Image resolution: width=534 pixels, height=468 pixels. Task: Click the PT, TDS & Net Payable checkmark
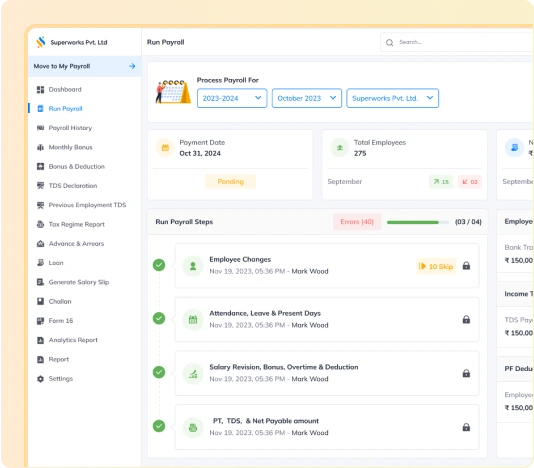click(159, 426)
